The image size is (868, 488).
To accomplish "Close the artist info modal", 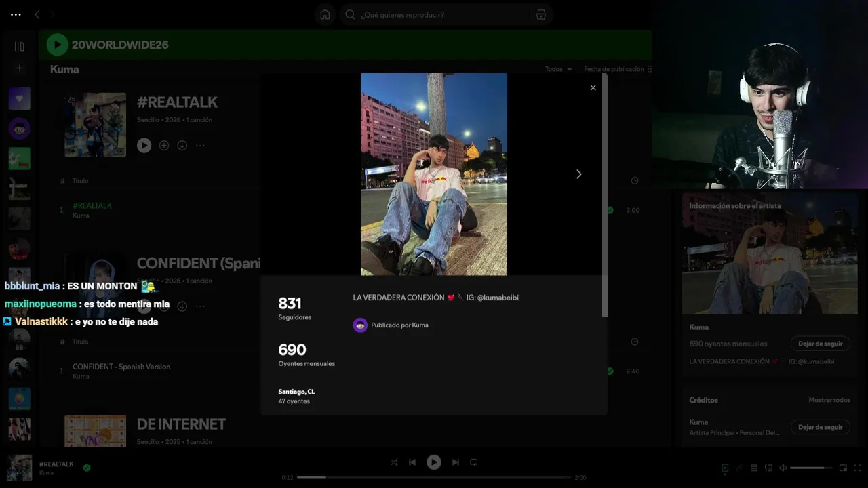I will 593,87.
